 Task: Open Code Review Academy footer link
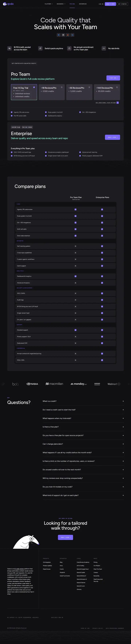(83, 562)
